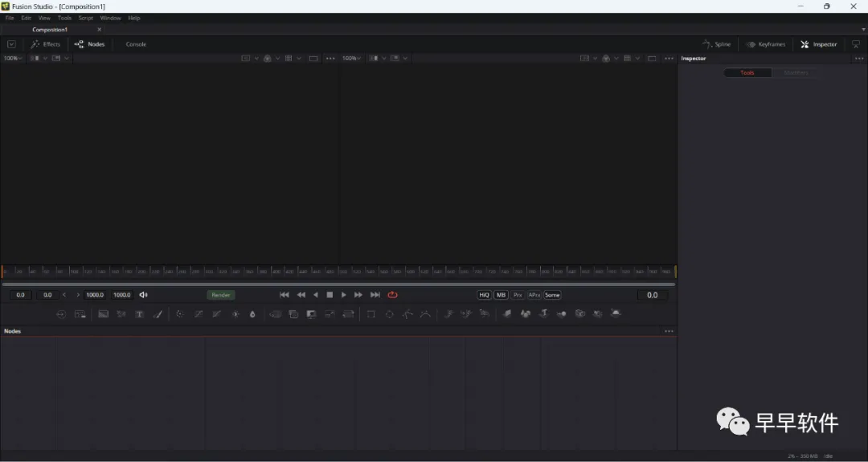The width and height of the screenshot is (868, 462).
Task: Open the Console panel
Action: [x=136, y=44]
